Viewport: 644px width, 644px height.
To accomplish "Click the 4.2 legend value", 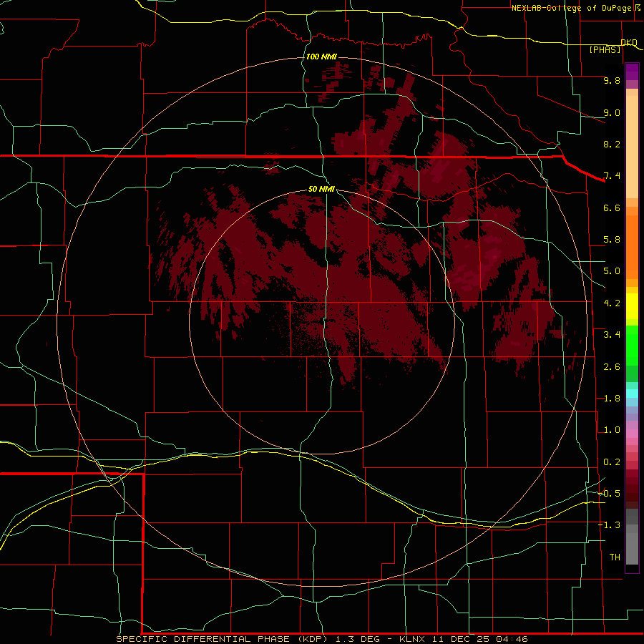I will click(612, 303).
